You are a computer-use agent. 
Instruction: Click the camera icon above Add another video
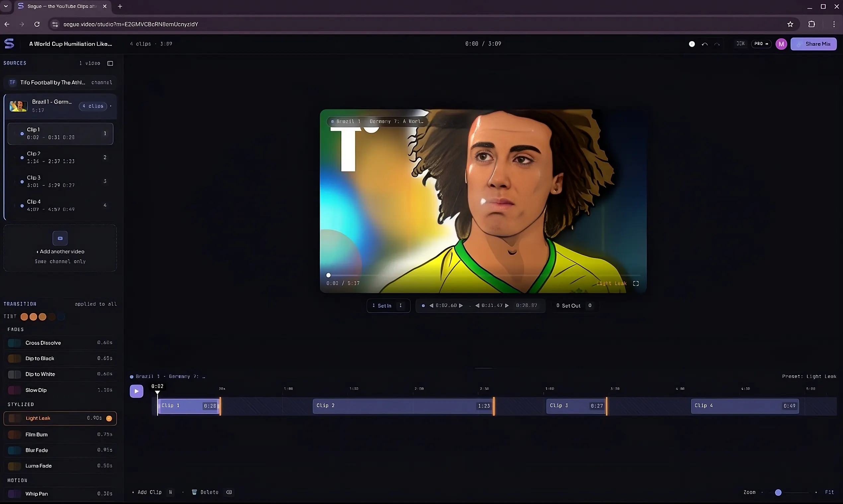coord(60,238)
